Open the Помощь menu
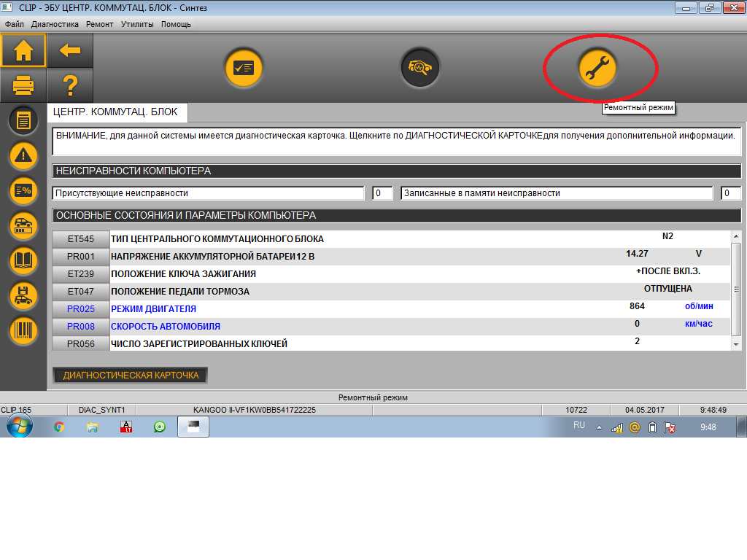This screenshot has width=747, height=560. click(176, 24)
